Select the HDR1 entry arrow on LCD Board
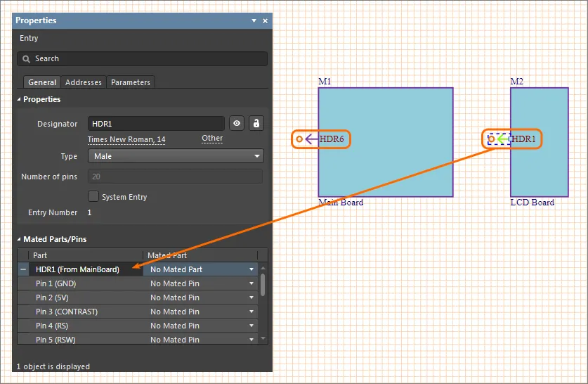588x384 pixels. point(503,139)
